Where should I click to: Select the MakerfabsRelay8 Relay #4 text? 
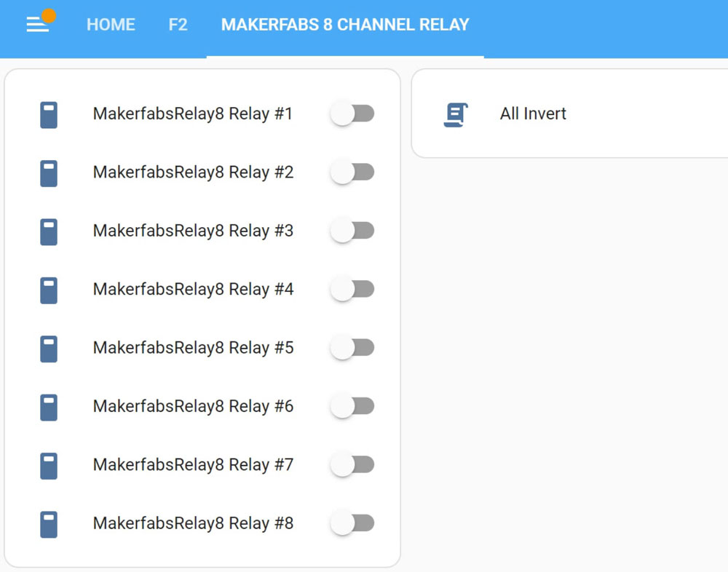[193, 290]
